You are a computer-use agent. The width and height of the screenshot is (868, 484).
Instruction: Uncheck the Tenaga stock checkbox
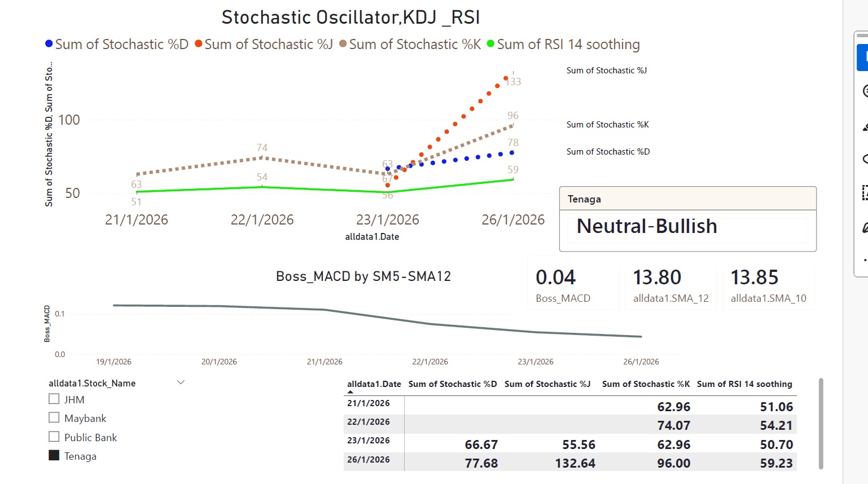coord(54,456)
